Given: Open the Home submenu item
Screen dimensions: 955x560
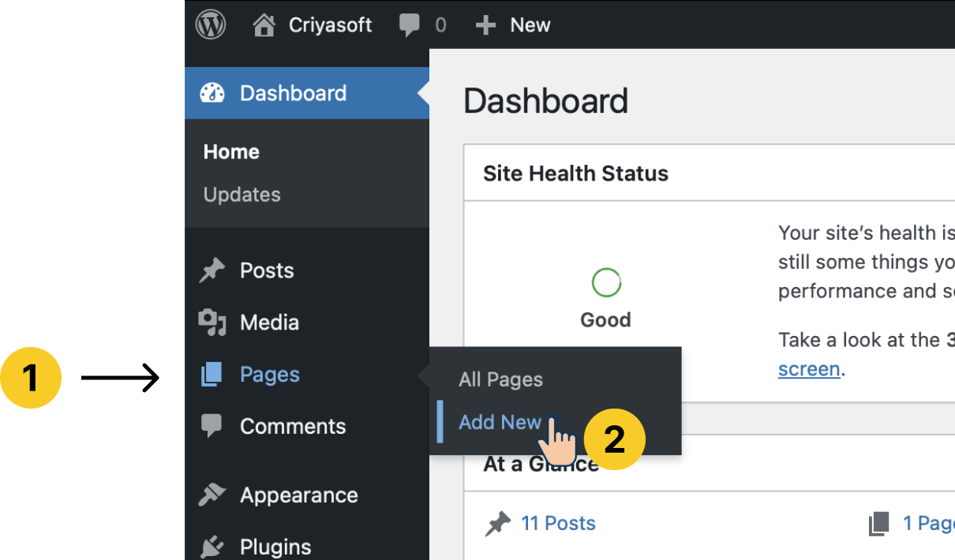Looking at the screenshot, I should (x=231, y=151).
